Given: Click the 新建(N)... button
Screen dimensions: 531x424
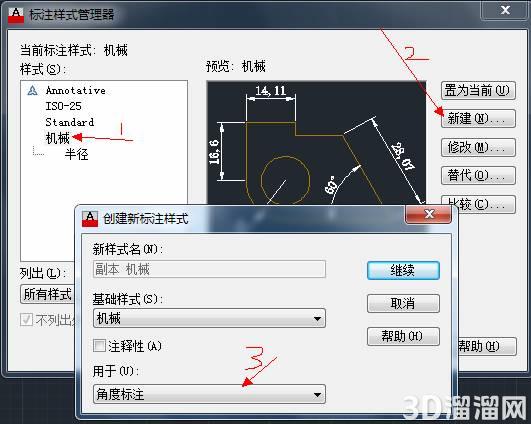Looking at the screenshot, I should [478, 119].
